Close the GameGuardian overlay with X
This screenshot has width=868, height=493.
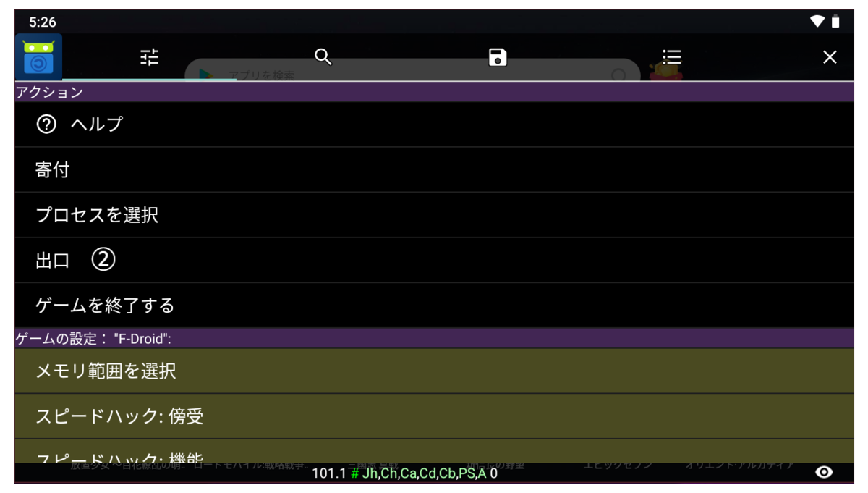click(830, 57)
